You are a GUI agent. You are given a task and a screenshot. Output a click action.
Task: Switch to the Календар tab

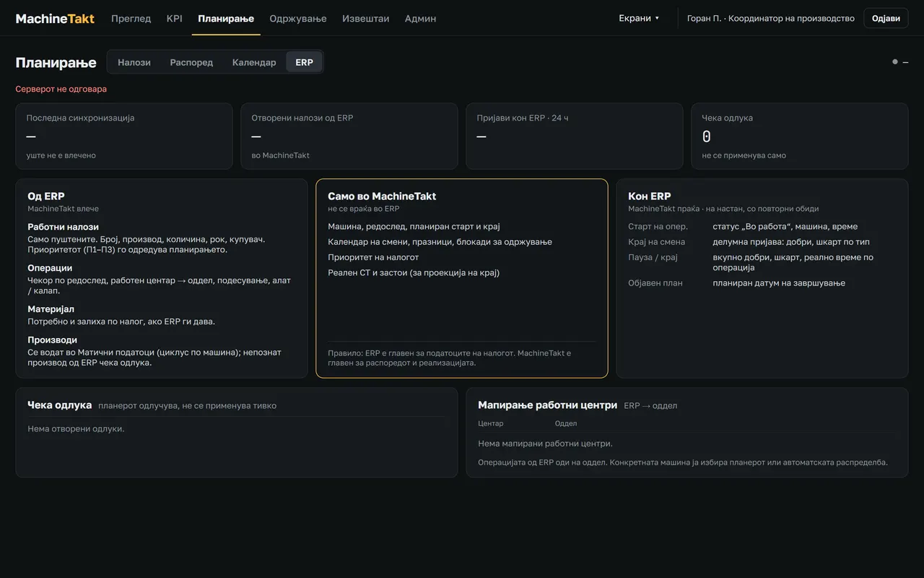[254, 62]
